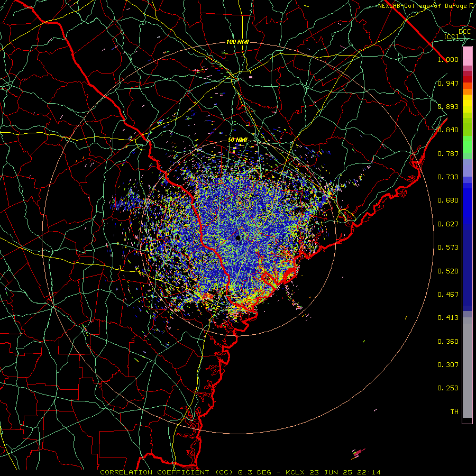The width and height of the screenshot is (476, 476).
Task: Click the 50 NMI range ring label
Action: (x=237, y=140)
